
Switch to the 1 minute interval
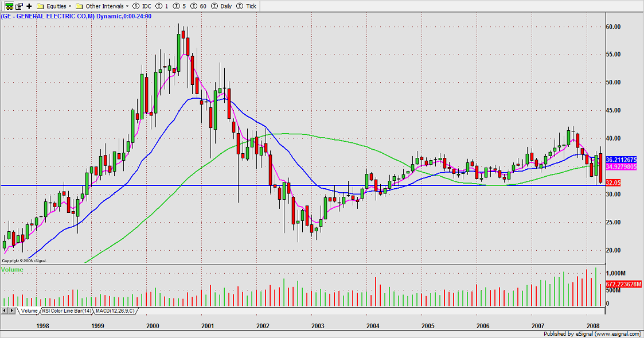[162, 6]
